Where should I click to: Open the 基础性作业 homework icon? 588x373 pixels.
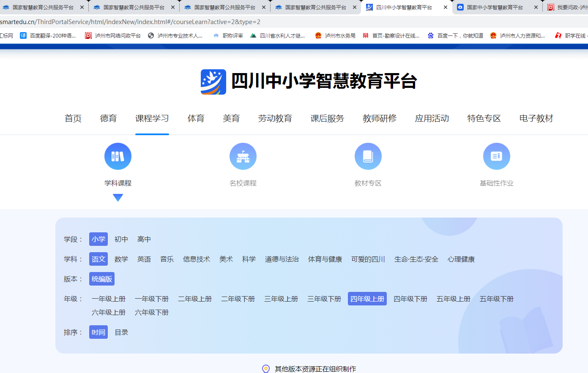[x=497, y=156]
